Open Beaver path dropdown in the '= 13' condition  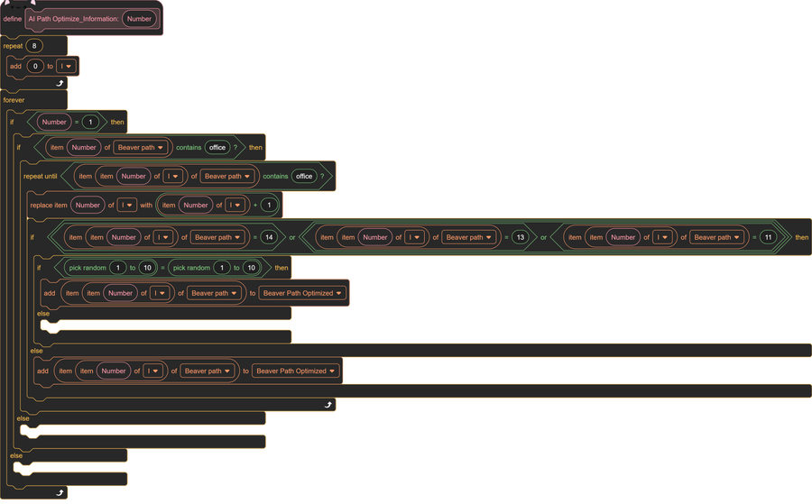pyautogui.click(x=468, y=237)
